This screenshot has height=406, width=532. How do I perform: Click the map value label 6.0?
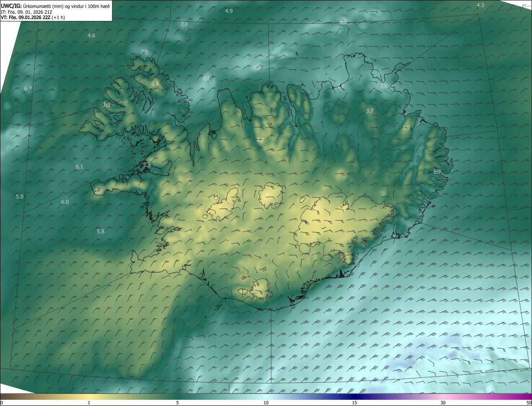pos(65,202)
